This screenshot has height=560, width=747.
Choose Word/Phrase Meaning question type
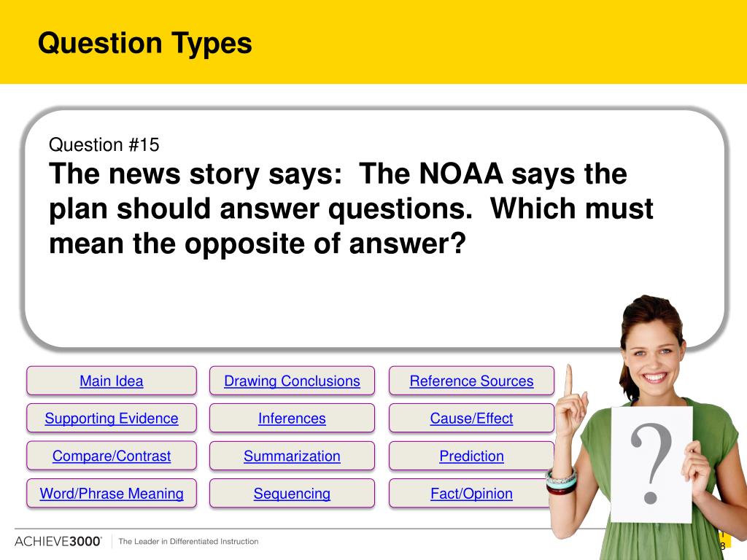(112, 494)
